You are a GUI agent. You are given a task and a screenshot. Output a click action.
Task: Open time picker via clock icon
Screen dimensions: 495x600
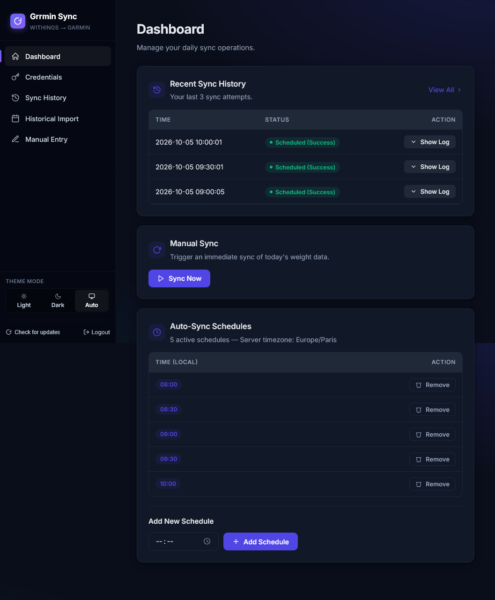click(x=207, y=541)
